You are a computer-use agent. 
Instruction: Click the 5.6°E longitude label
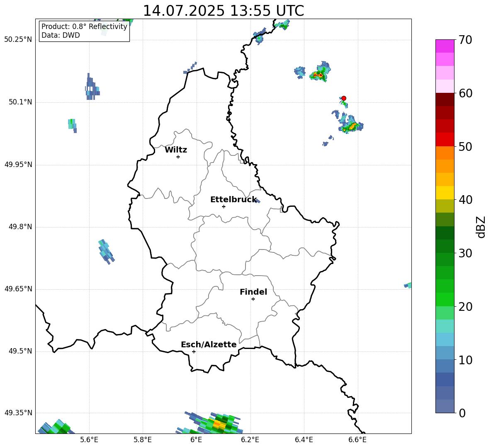pyautogui.click(x=89, y=440)
